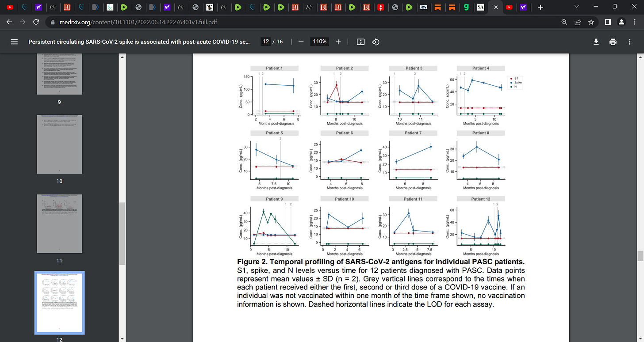644x342 pixels.
Task: Click the 'Patient 7' chart header
Action: click(414, 133)
